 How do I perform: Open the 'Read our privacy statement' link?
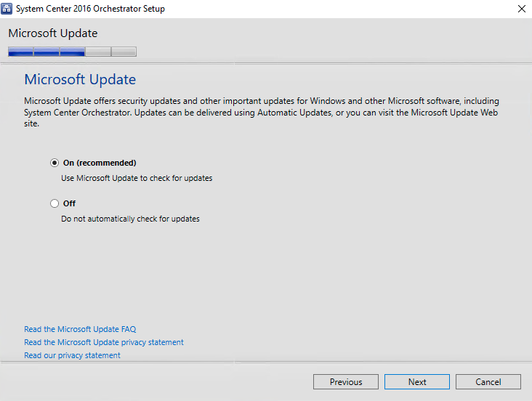(72, 355)
